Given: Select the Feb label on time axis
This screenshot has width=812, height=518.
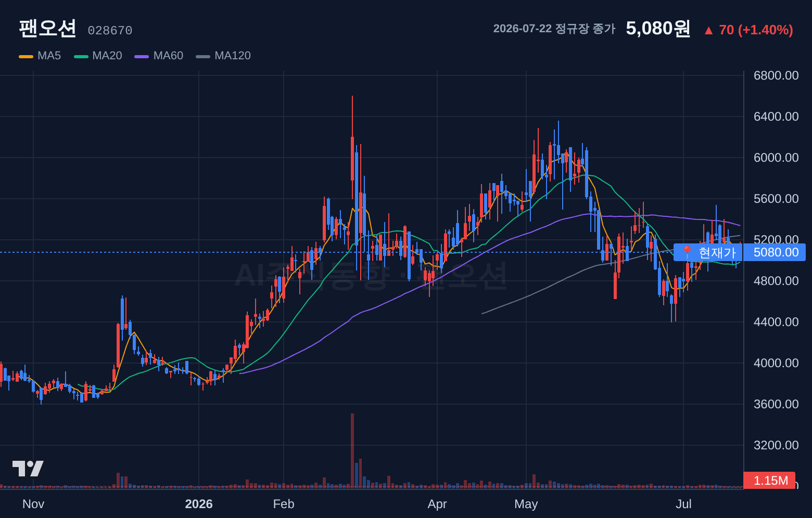Looking at the screenshot, I should (x=284, y=504).
